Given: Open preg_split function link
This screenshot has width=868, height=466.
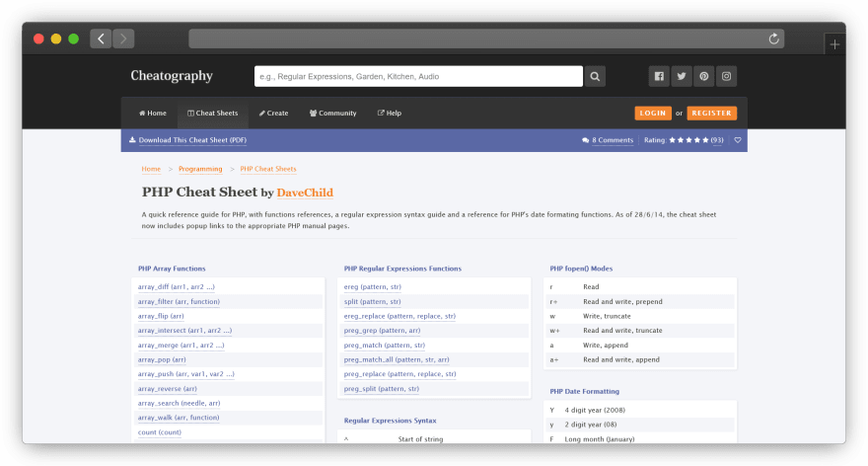Looking at the screenshot, I should 382,388.
